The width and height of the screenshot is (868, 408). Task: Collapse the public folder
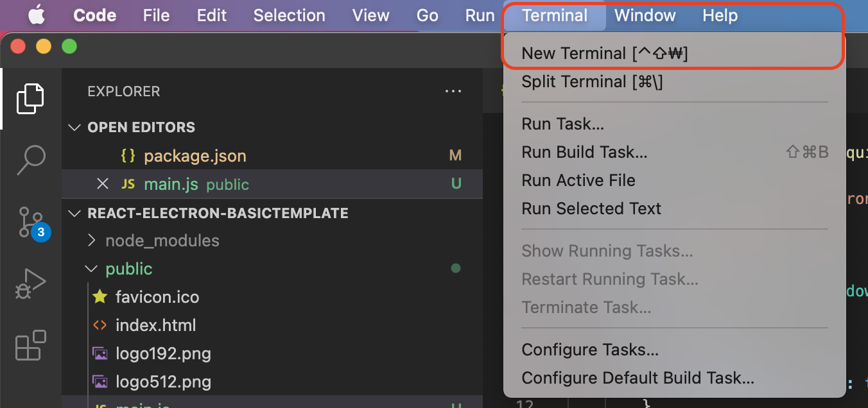coord(92,269)
